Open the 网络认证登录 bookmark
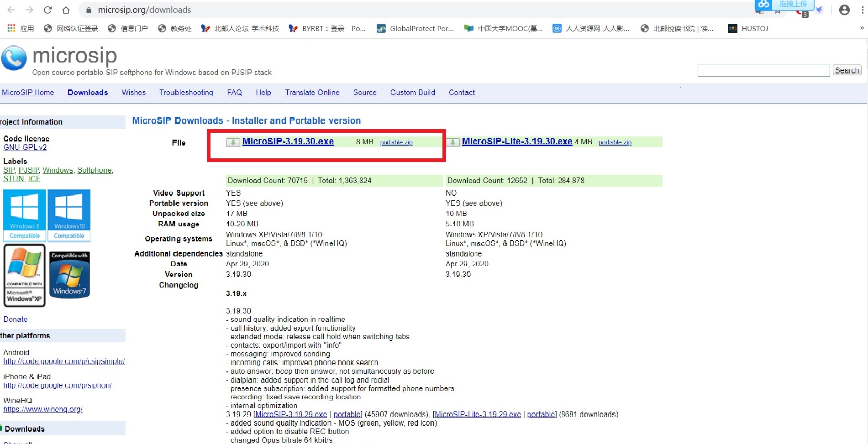Image resolution: width=868 pixels, height=444 pixels. (x=71, y=28)
